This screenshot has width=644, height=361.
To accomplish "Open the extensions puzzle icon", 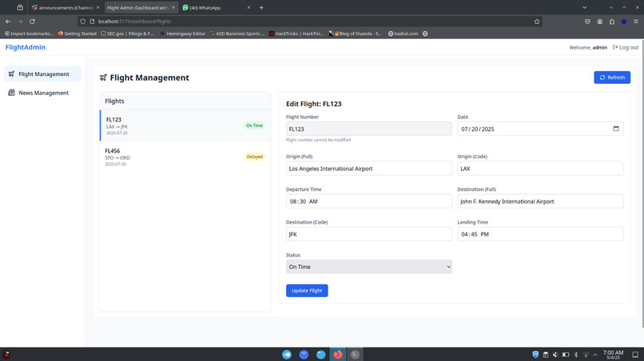I will pos(612,22).
